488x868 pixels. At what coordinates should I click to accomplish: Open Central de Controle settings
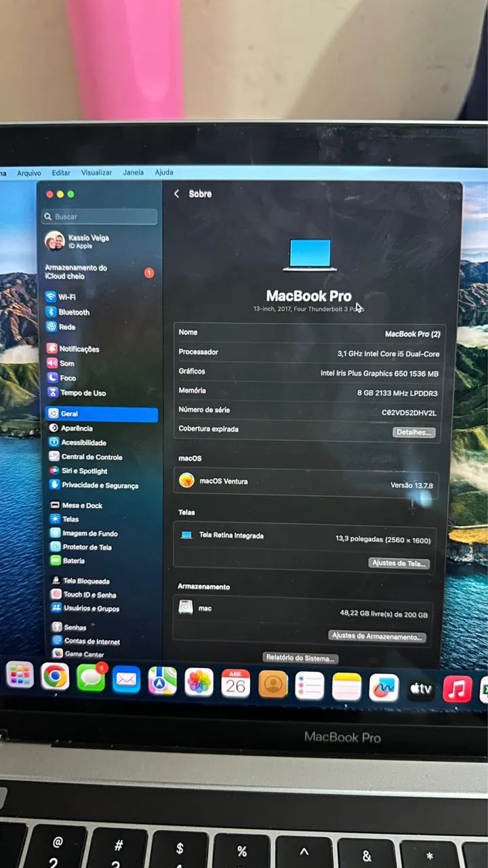[x=86, y=457]
